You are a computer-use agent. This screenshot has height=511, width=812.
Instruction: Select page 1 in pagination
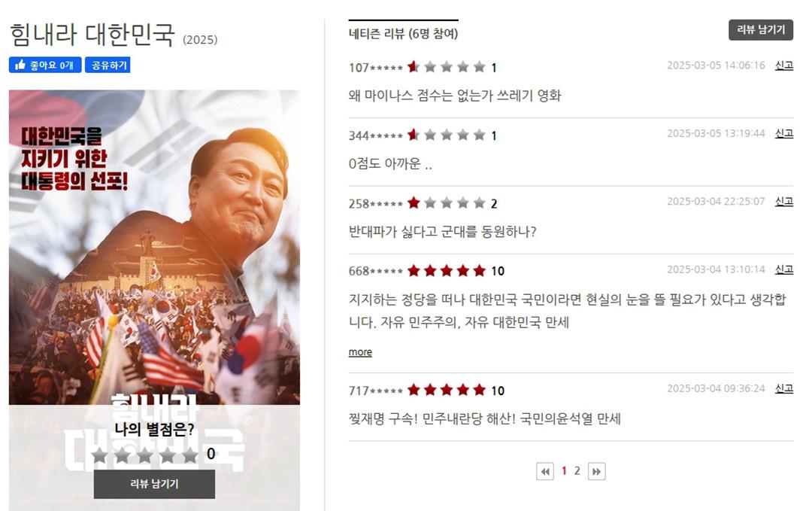click(564, 471)
